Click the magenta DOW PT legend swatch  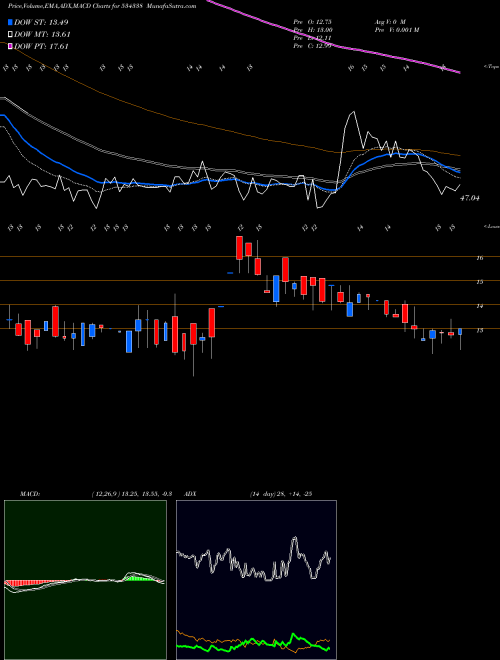point(11,46)
